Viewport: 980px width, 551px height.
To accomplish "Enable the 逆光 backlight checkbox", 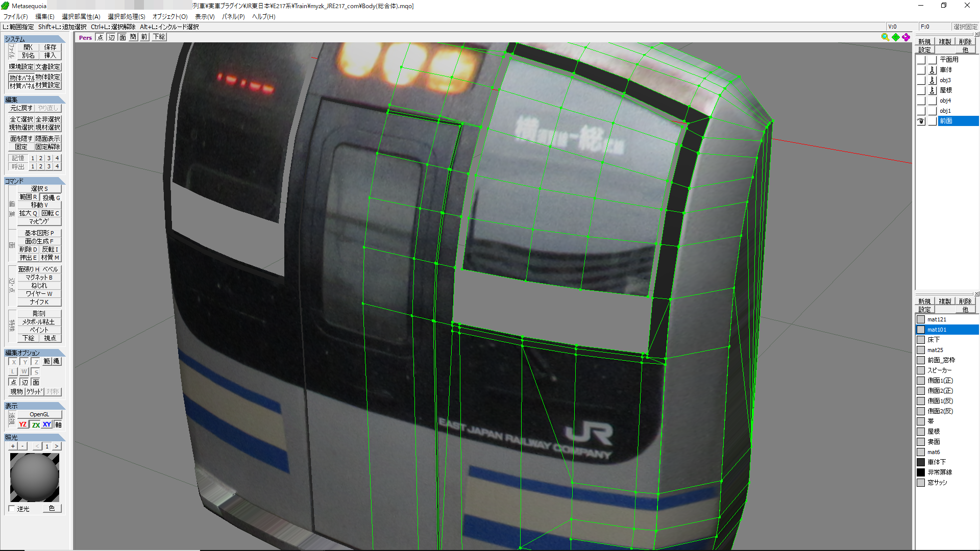I will (12, 509).
